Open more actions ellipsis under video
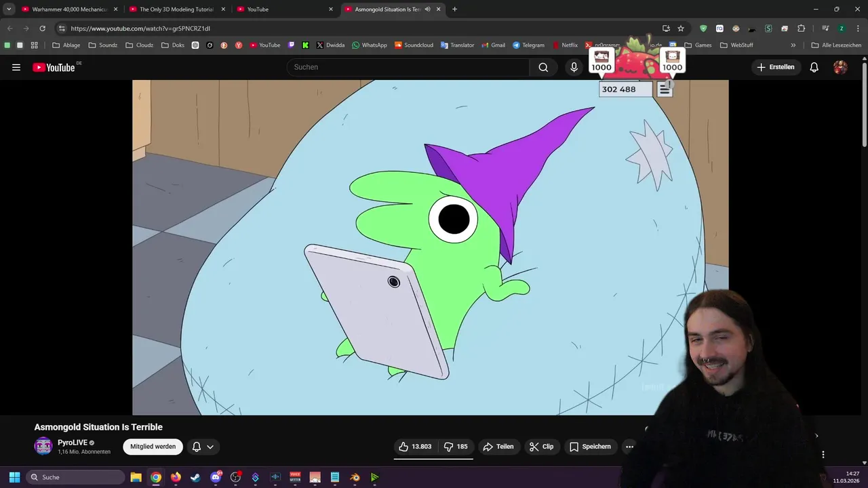Image resolution: width=868 pixels, height=488 pixels. pyautogui.click(x=629, y=447)
